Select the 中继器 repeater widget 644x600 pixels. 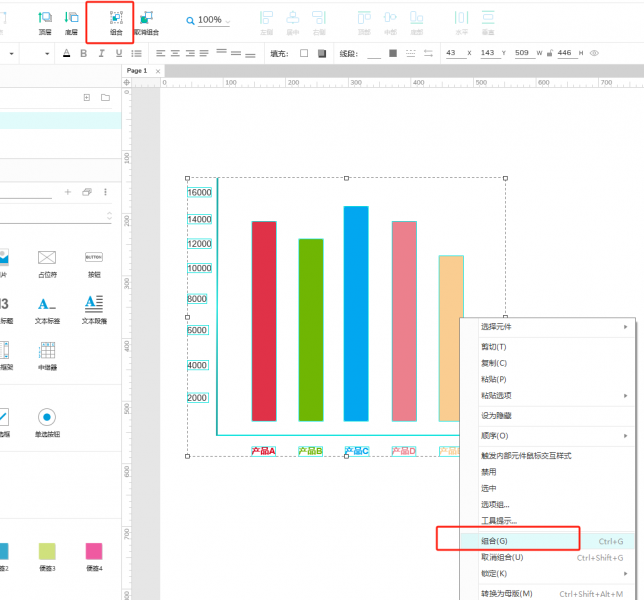click(47, 356)
